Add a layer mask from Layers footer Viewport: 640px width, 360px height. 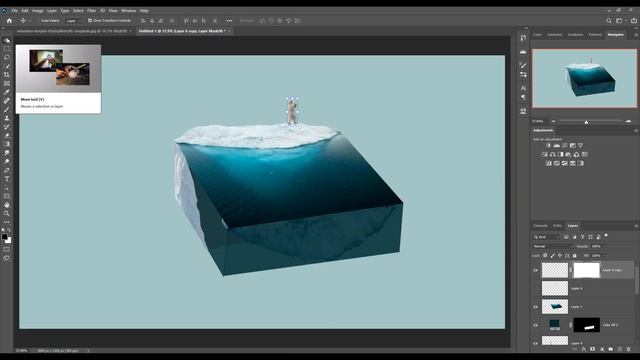pos(593,349)
